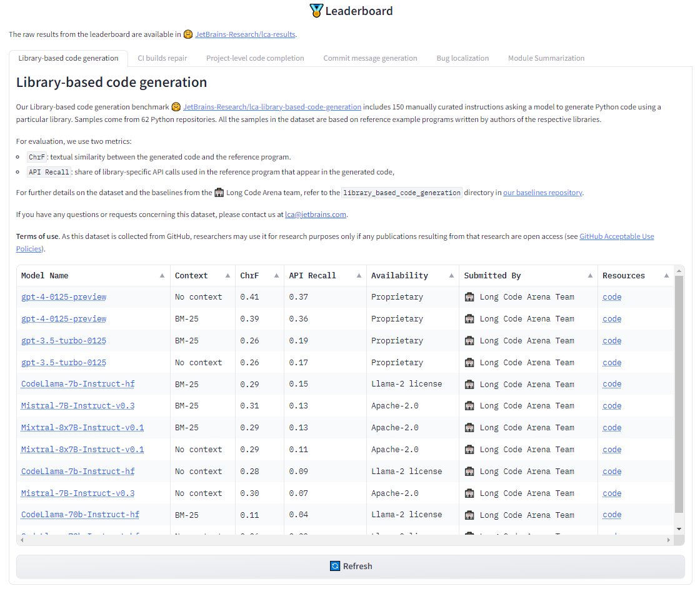Open GitHub Acceptable Use Policies link

tap(616, 236)
